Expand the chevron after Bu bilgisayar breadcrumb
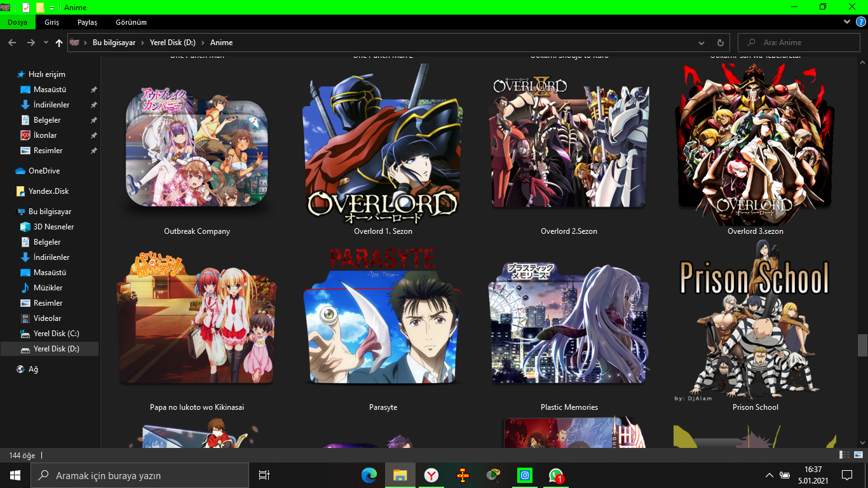 click(x=142, y=43)
